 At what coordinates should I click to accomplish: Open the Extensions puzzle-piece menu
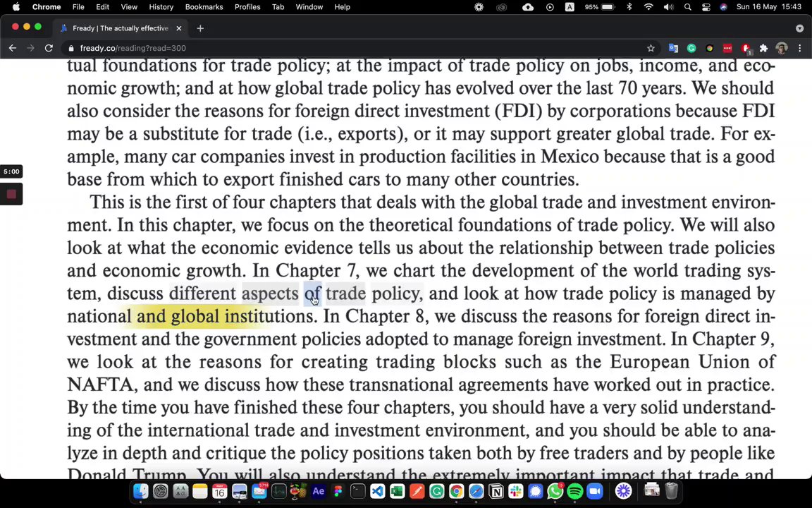[x=763, y=48]
